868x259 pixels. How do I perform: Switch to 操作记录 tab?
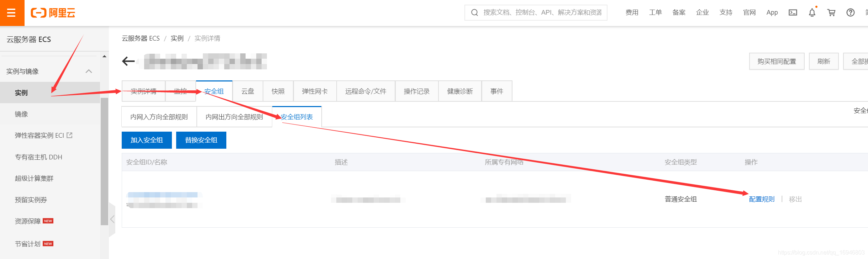coord(416,91)
